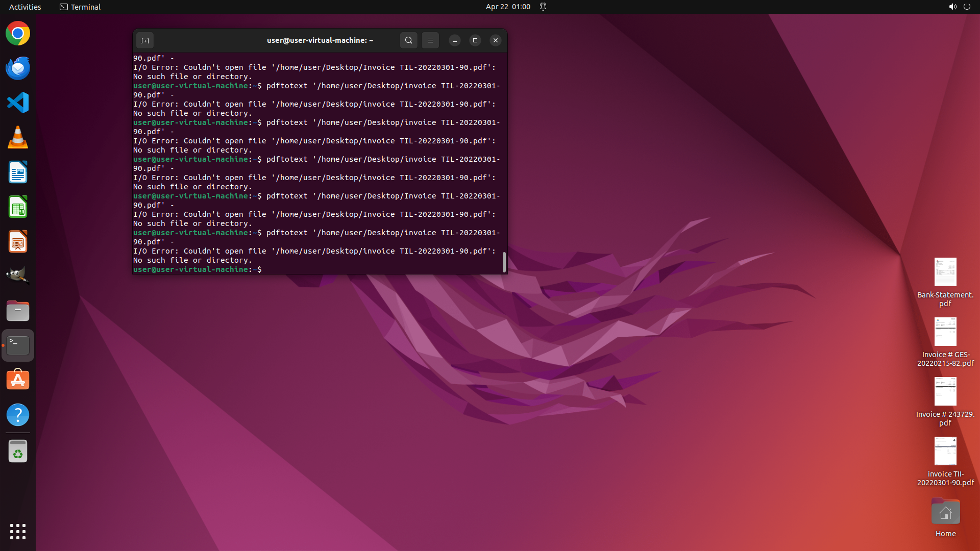Click the terminal scrollbar handle

[504, 262]
